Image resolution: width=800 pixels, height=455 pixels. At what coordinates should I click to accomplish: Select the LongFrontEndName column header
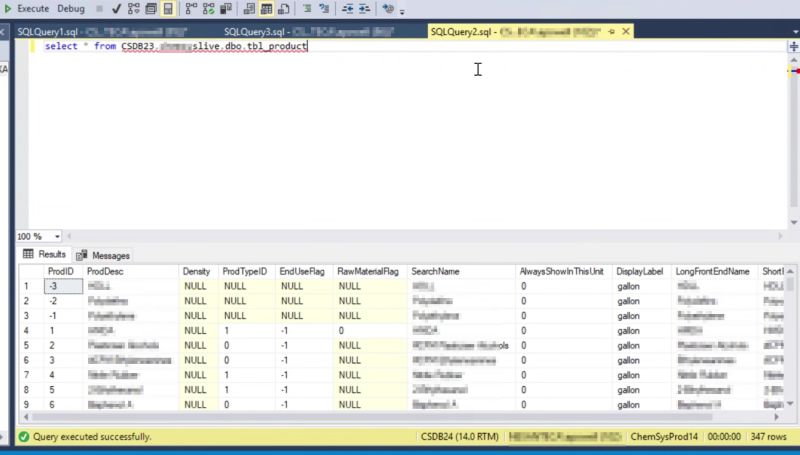point(713,271)
